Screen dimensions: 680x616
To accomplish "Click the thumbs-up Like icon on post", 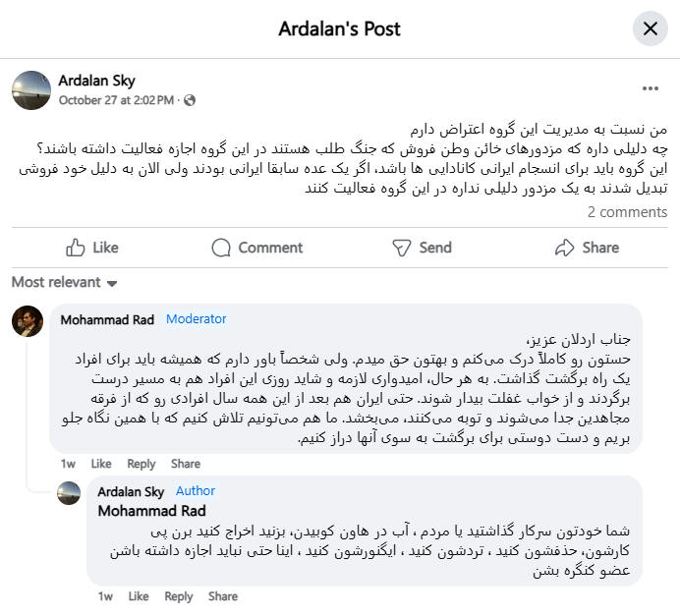I will (x=76, y=248).
